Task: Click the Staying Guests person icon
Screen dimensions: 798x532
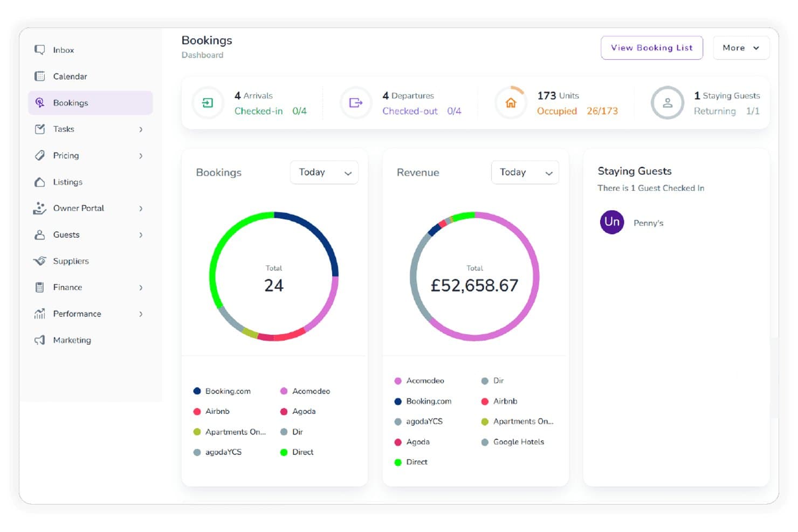Action: 668,102
